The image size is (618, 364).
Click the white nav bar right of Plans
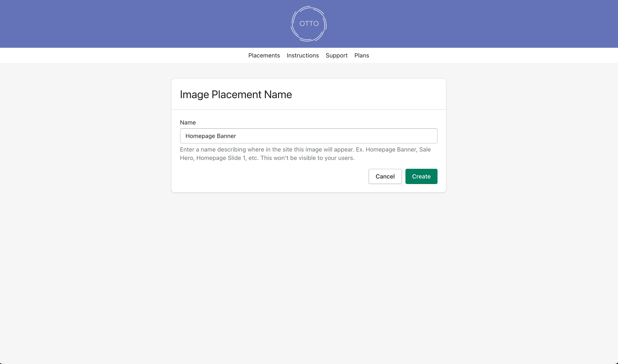tap(491, 55)
